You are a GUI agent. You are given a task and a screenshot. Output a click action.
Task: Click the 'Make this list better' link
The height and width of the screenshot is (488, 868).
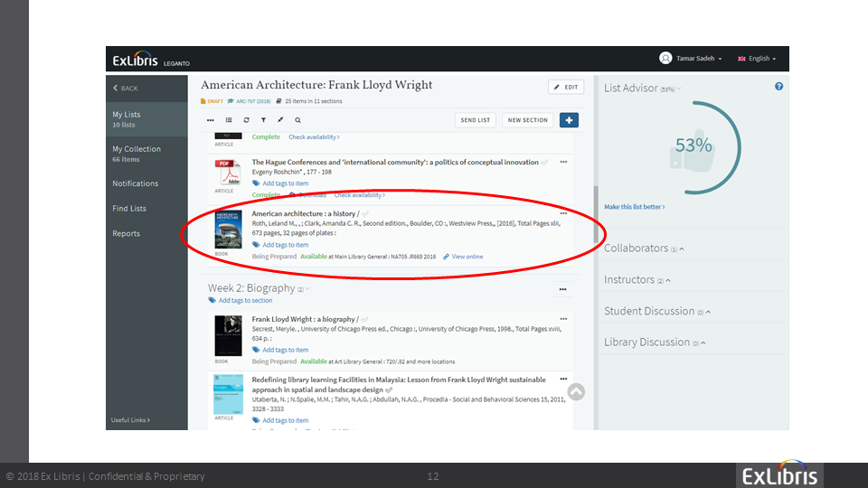(x=634, y=207)
